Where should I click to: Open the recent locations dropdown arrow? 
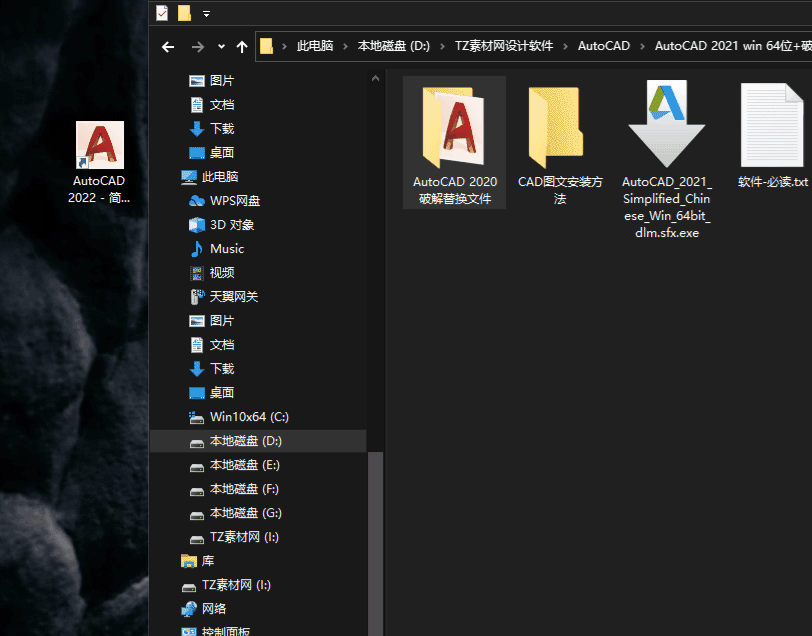click(x=220, y=47)
